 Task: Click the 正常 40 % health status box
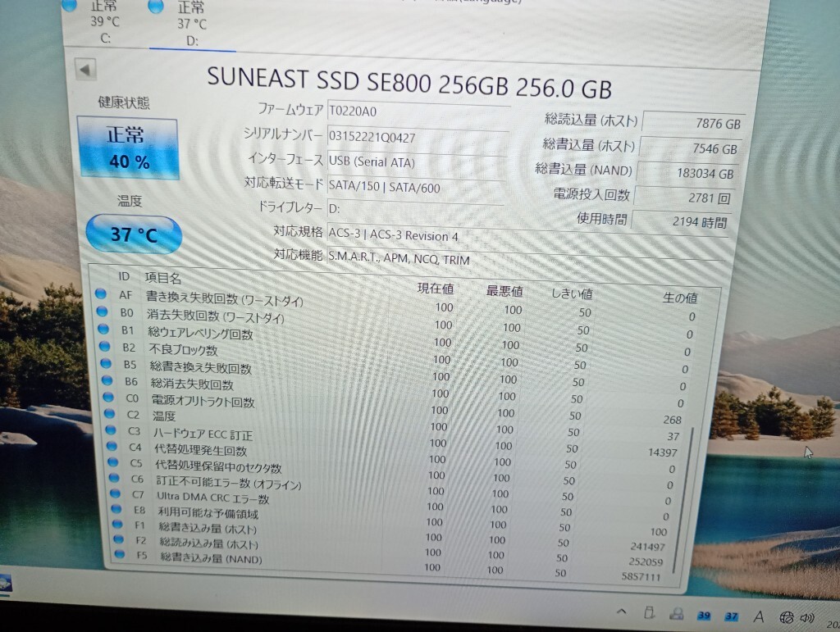[128, 148]
